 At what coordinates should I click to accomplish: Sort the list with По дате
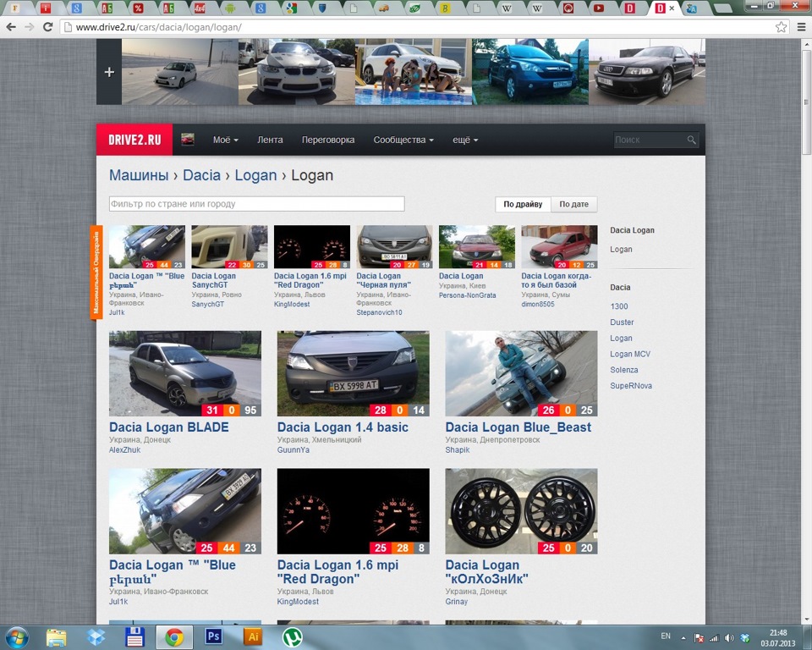(x=573, y=204)
